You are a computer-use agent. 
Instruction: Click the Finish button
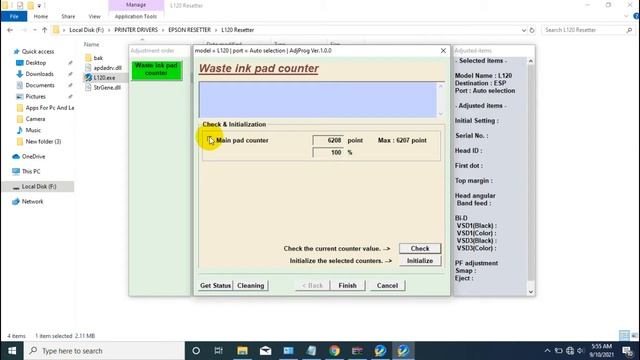point(347,285)
